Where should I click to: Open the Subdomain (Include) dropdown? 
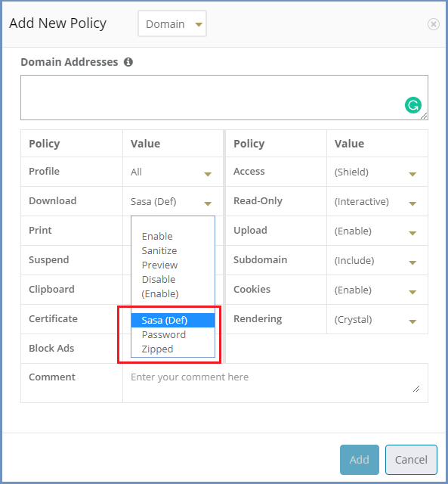click(375, 260)
